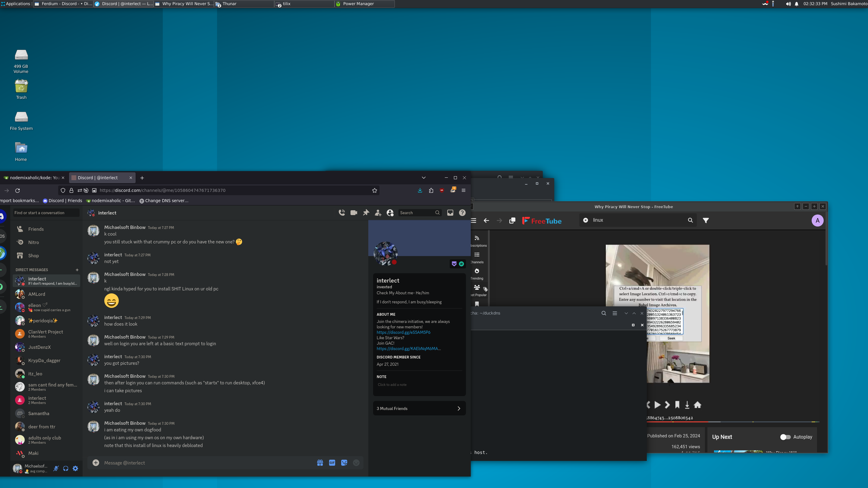Open Discord | Friends bookmark
The image size is (868, 488).
point(63,200)
